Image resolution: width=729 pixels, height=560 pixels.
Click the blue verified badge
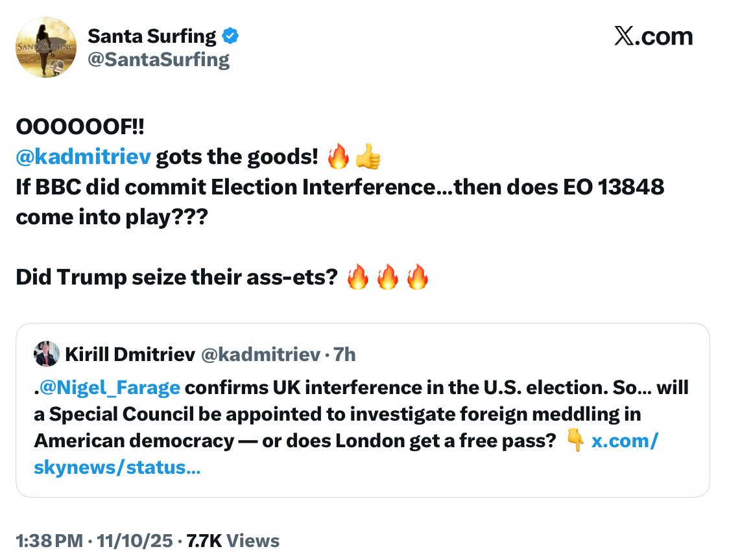(x=230, y=36)
